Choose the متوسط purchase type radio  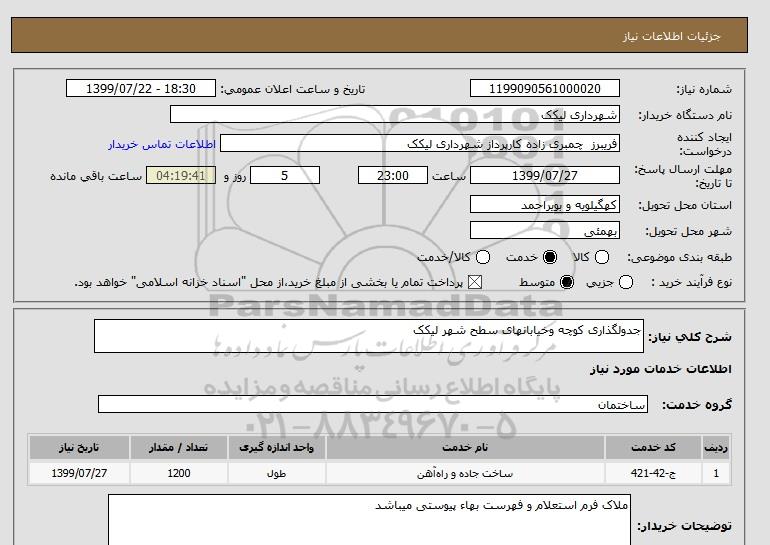coord(567,282)
